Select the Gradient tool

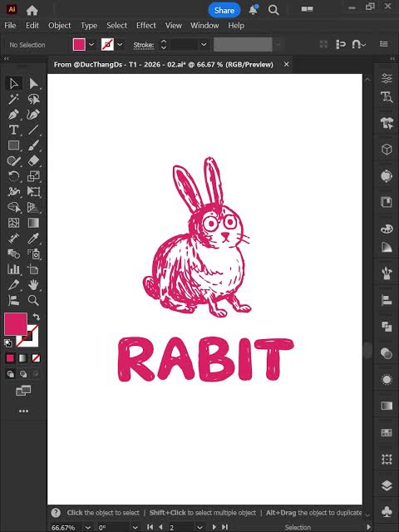click(x=33, y=223)
